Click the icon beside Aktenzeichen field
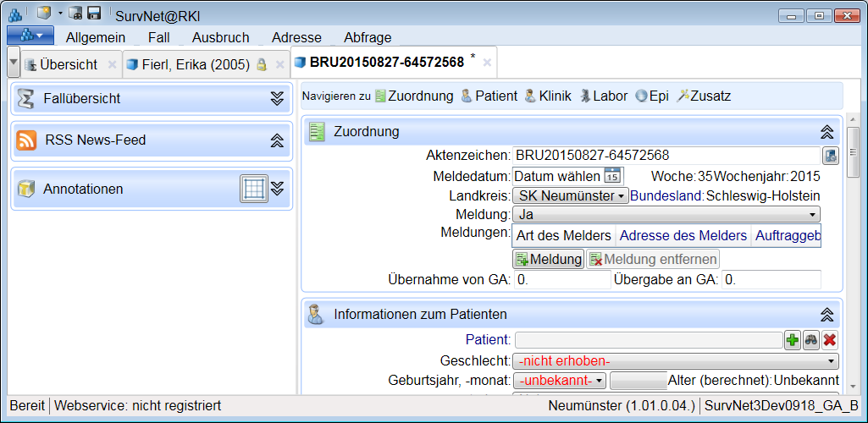The height and width of the screenshot is (423, 868). [830, 156]
